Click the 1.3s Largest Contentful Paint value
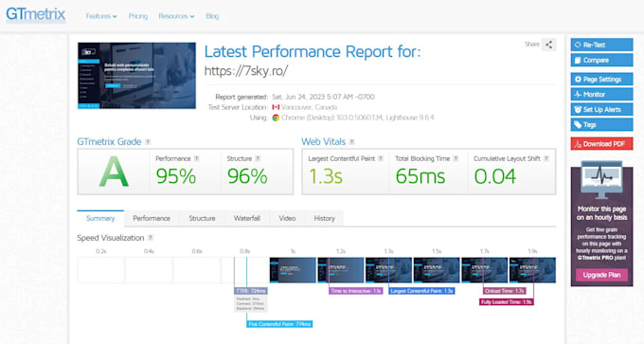 326,176
